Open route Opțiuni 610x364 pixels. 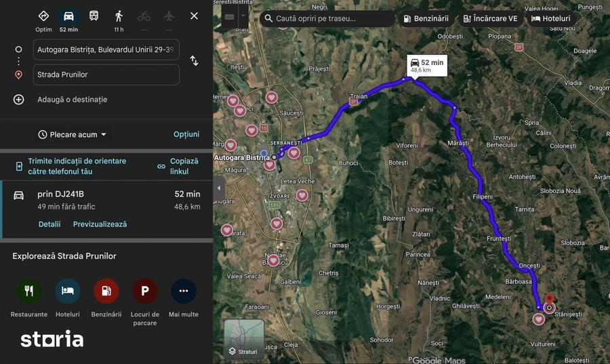pyautogui.click(x=186, y=134)
